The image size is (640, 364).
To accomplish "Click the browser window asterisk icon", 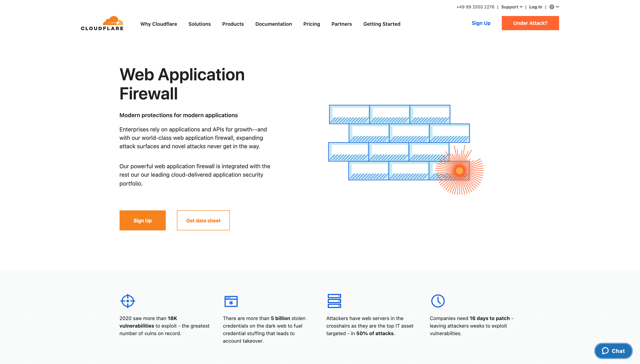I will 231,301.
